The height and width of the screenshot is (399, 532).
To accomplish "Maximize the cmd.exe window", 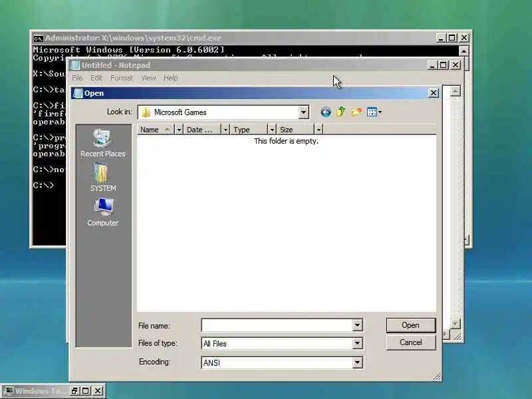I will coord(452,38).
